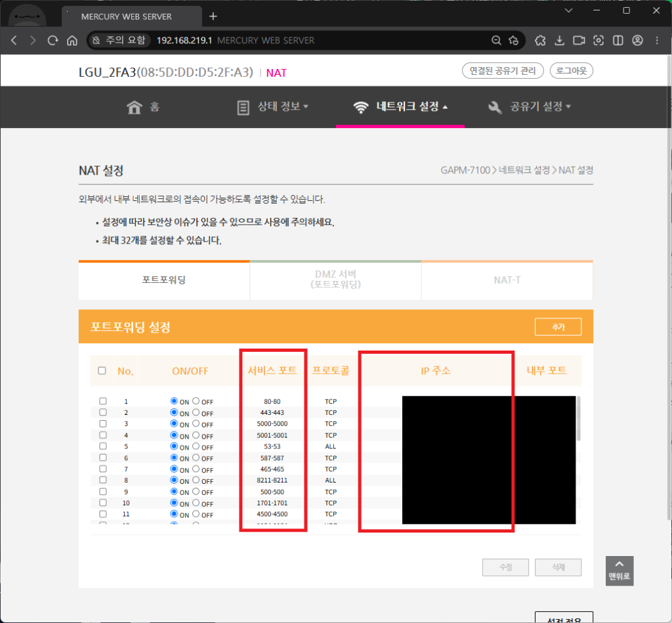This screenshot has width=672, height=623.
Task: Click the 수정 edit button
Action: 505,567
